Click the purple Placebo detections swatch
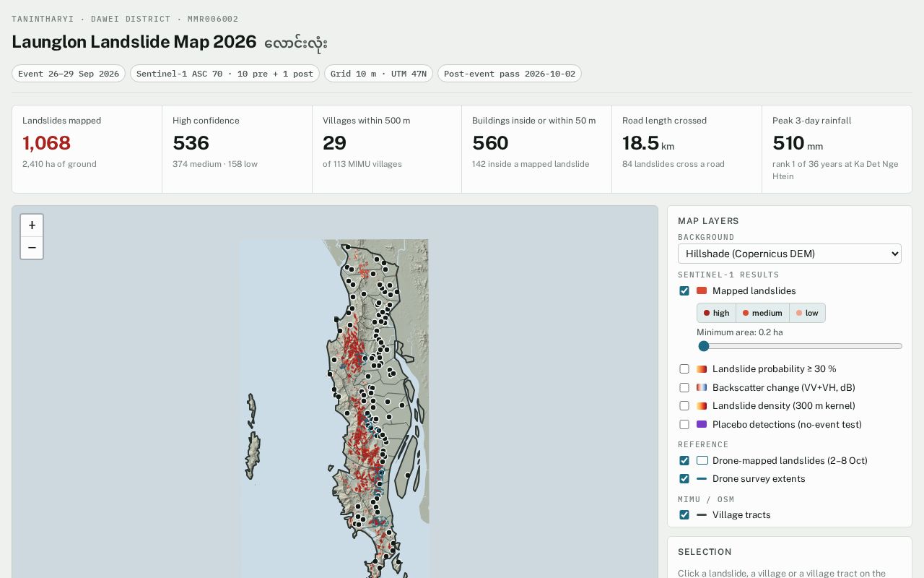Screen dimensions: 924x578 coord(702,425)
